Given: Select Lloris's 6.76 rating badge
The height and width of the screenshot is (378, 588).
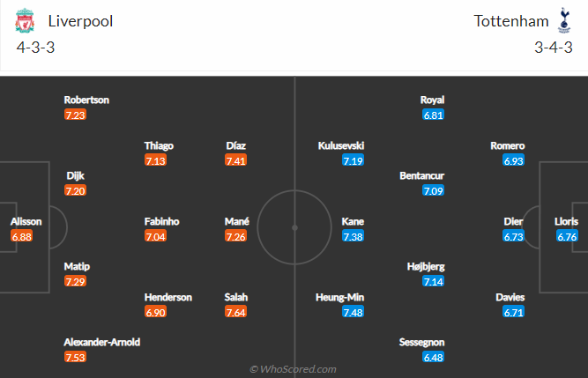Looking at the screenshot, I should coord(567,236).
